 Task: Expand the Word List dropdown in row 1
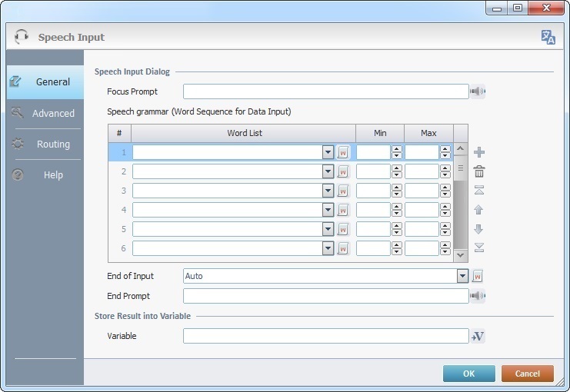pyautogui.click(x=328, y=152)
